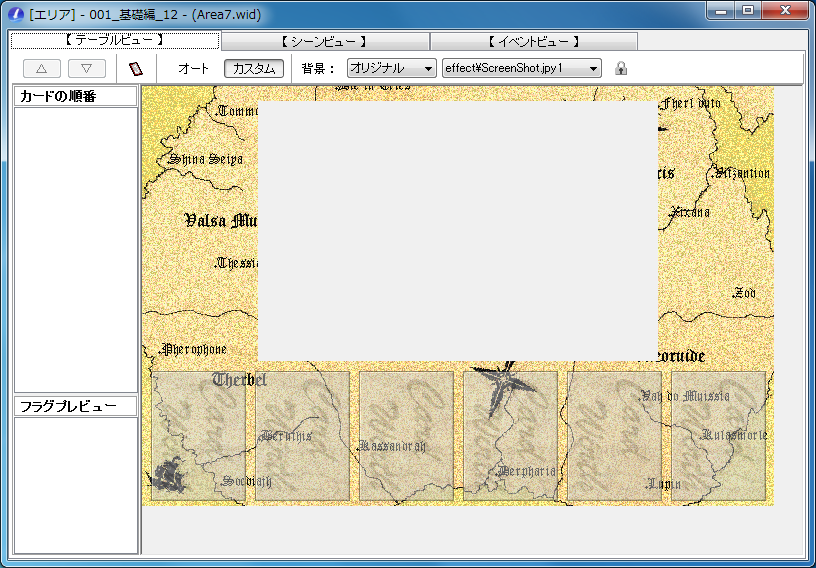Select the sixth card slot over Kulasmorte
Screen dimensions: 816x568
point(719,436)
